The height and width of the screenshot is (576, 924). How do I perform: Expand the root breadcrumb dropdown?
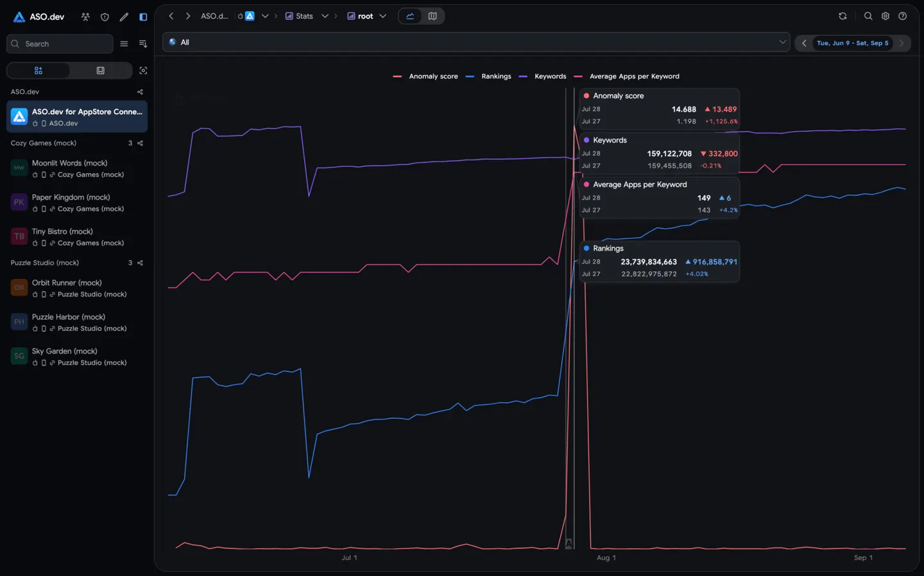tap(383, 16)
